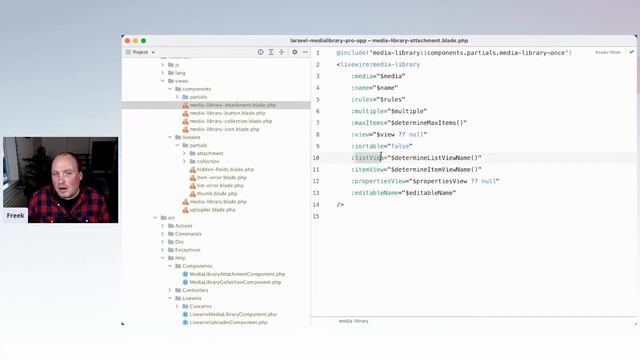Expand the attachment folder
This screenshot has width=640, height=360.
(184, 153)
